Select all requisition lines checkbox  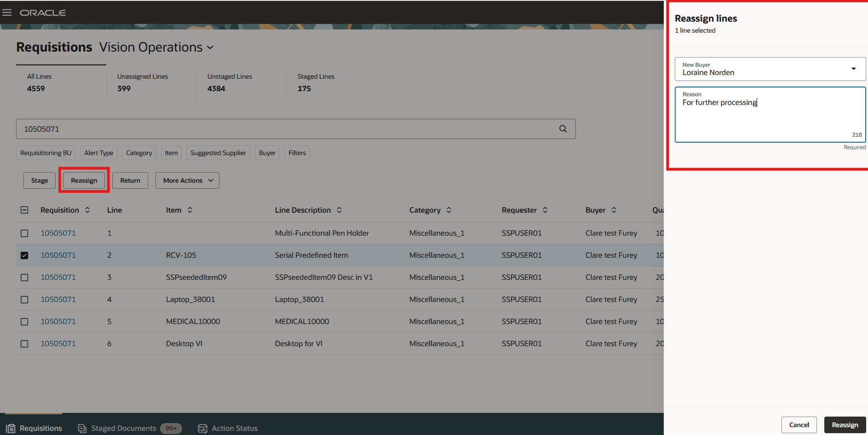[24, 210]
